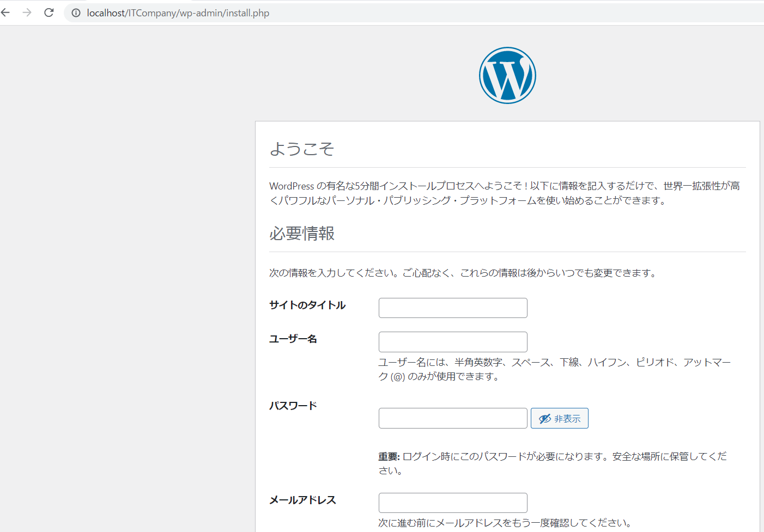Viewport: 764px width, 532px height.
Task: Click the 重要 password notice text
Action: pos(553,463)
